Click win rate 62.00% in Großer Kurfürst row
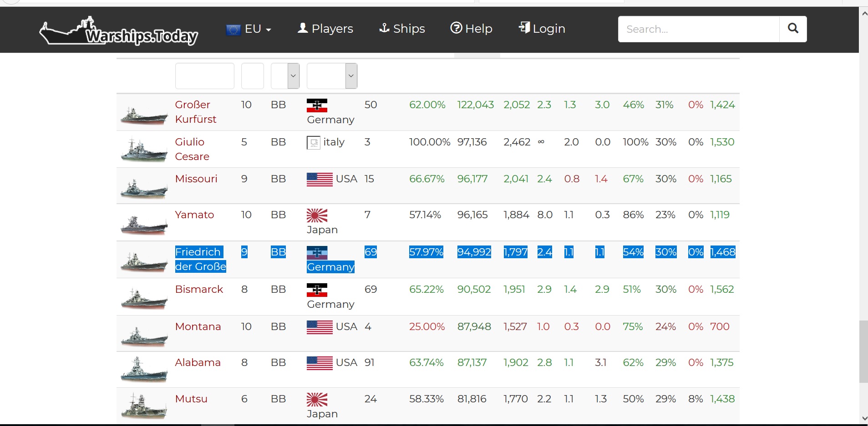The height and width of the screenshot is (426, 868). pos(427,105)
